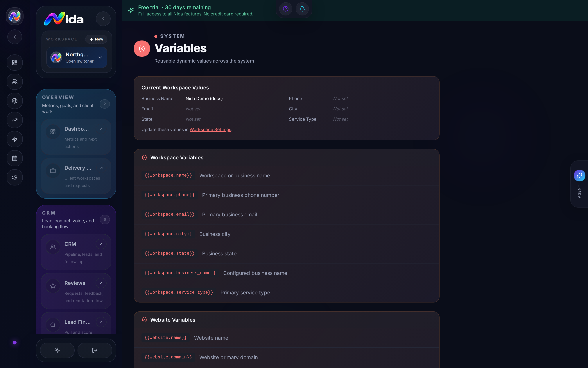Click the {{website.domain}} variable tag
The width and height of the screenshot is (588, 368).
point(168,357)
